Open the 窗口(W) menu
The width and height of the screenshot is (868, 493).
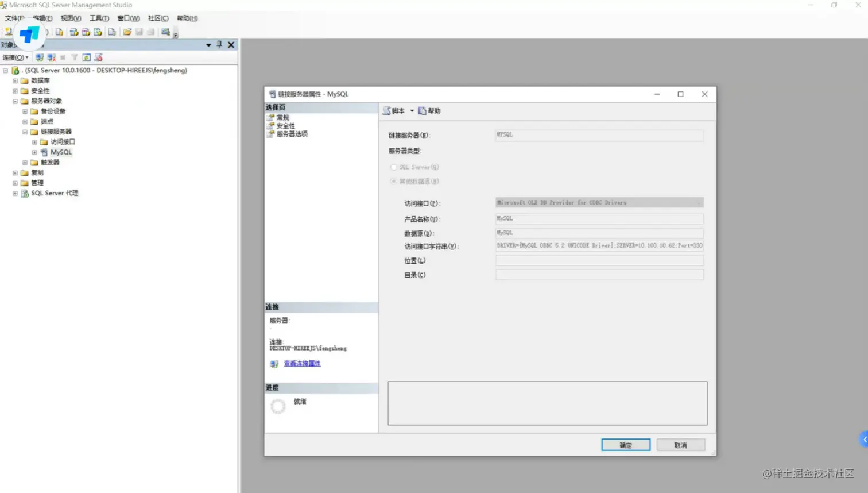pyautogui.click(x=129, y=18)
